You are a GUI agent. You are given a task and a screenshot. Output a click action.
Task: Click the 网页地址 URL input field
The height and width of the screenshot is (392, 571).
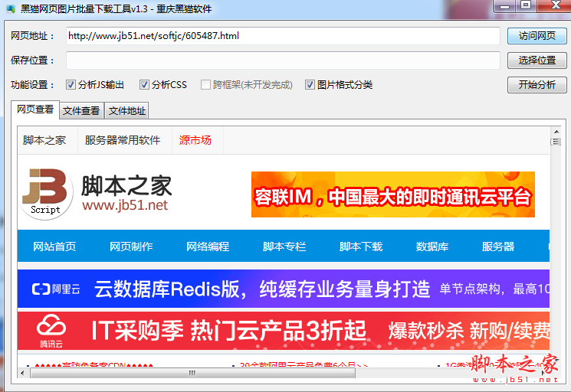[283, 36]
